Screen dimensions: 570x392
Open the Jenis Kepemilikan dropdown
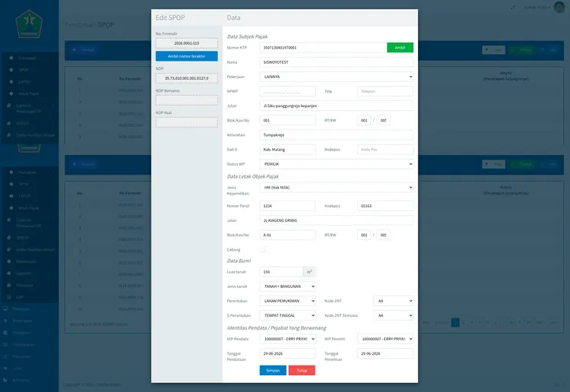pyautogui.click(x=336, y=188)
